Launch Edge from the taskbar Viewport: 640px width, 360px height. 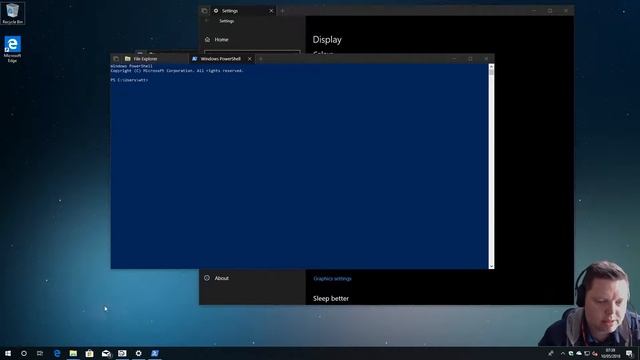tap(57, 353)
